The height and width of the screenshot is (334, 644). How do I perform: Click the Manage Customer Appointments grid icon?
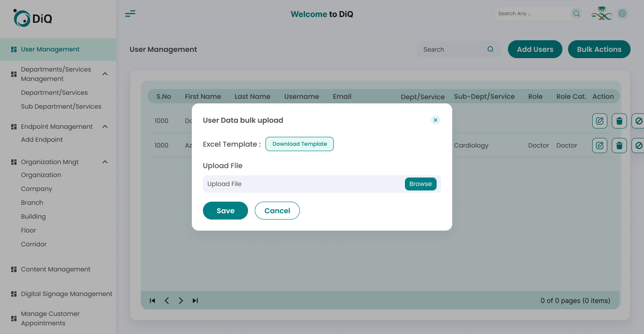coord(14,318)
